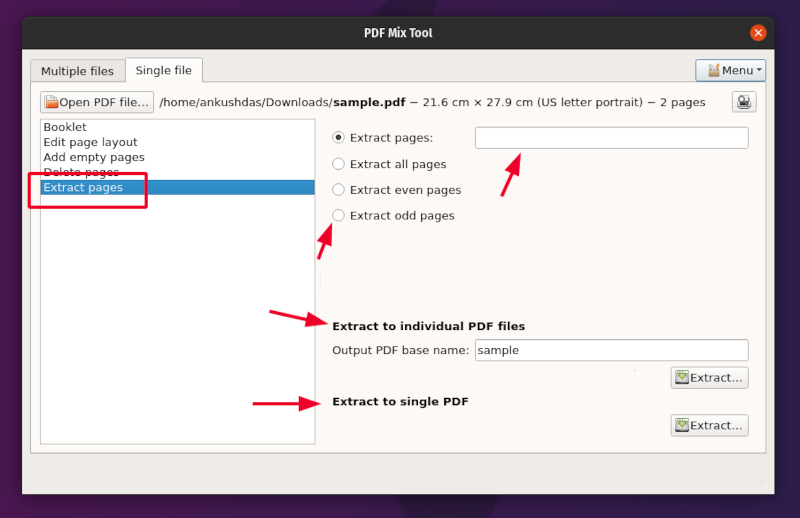Click the icon button beside page count

coord(744,102)
